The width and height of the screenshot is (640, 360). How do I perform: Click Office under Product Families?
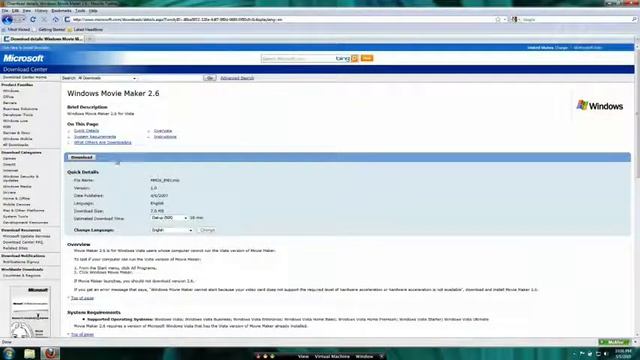click(9, 97)
